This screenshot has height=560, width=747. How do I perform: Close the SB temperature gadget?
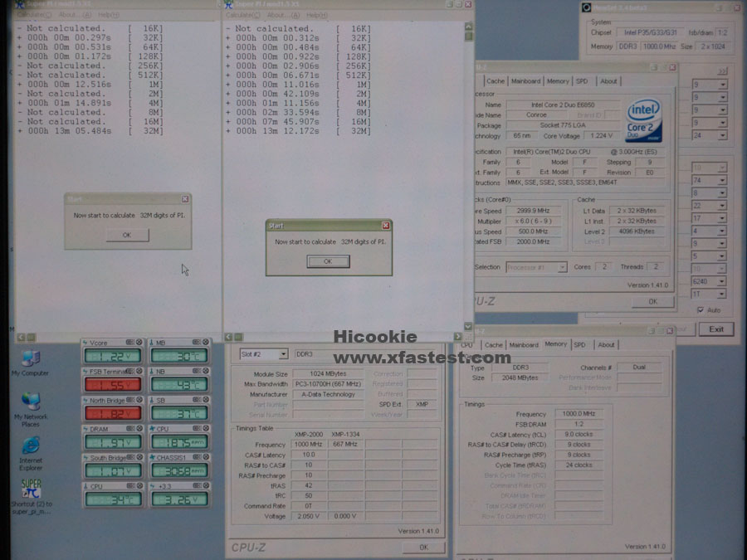click(206, 400)
